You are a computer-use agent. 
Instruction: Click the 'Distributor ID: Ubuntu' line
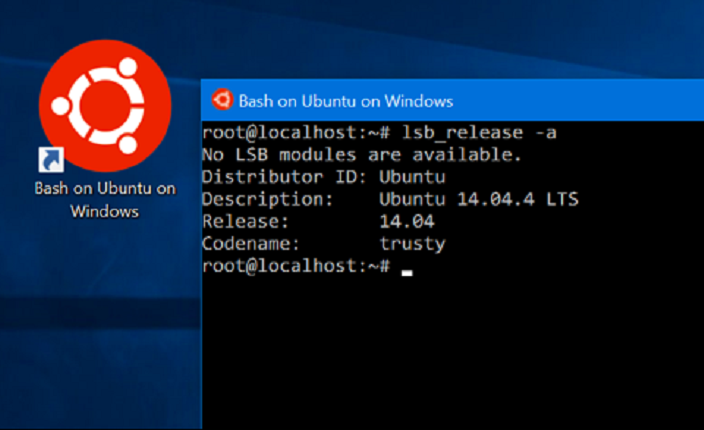pyautogui.click(x=323, y=177)
